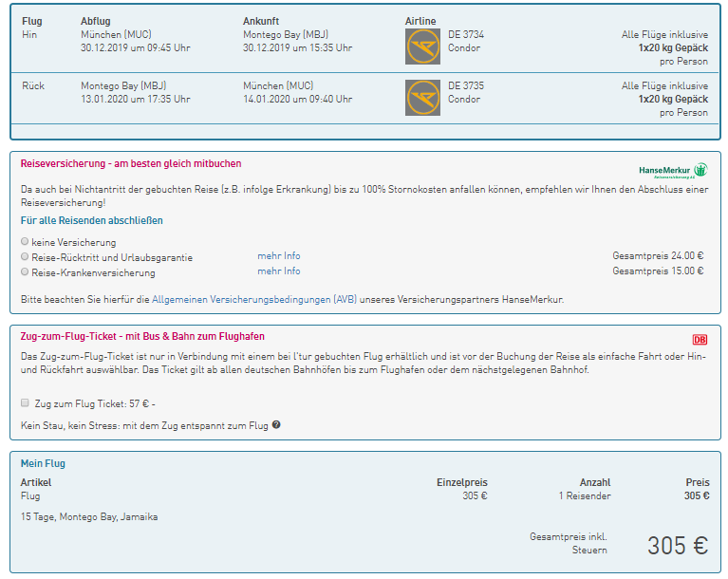This screenshot has height=579, width=728.
Task: Select the Reise-Krankenversicherung radio button
Action: click(25, 271)
